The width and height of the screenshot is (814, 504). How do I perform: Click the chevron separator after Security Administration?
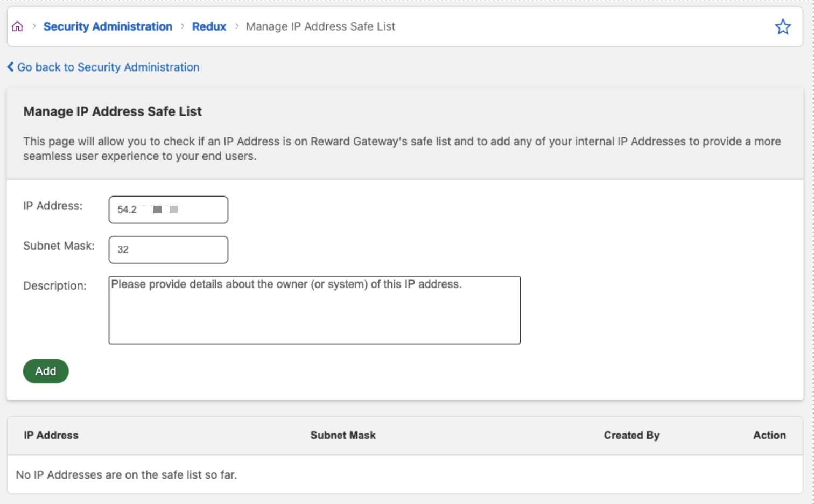[x=182, y=26]
